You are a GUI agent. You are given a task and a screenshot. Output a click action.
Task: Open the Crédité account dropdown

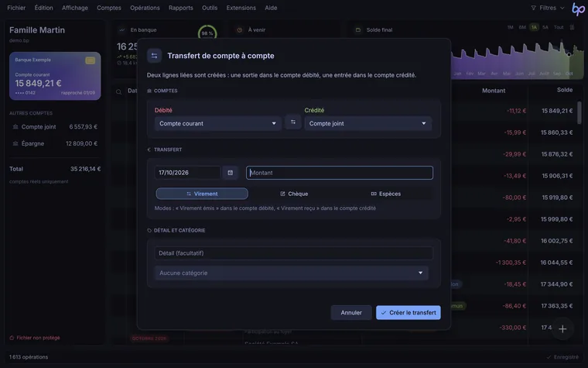[367, 123]
